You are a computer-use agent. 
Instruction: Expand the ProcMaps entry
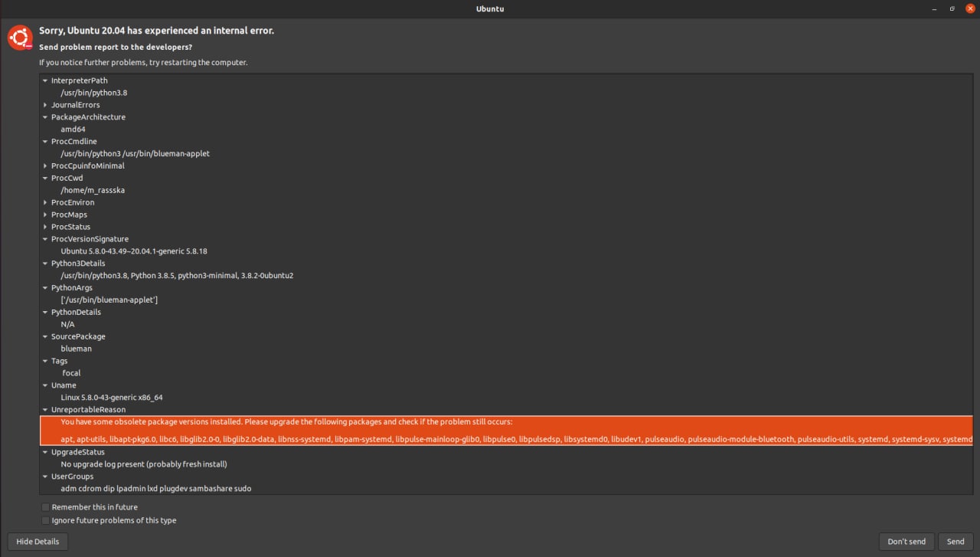coord(45,215)
